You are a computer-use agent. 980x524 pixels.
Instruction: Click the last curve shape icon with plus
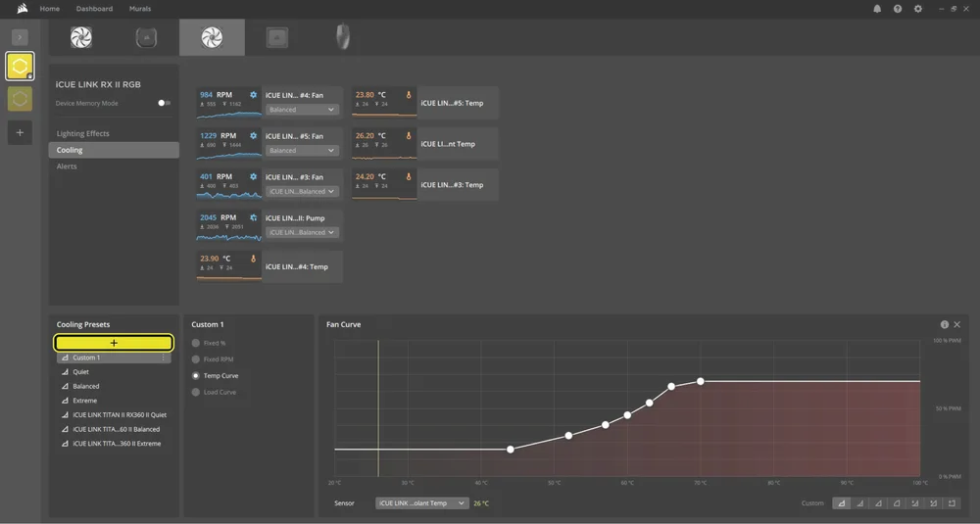(x=952, y=502)
